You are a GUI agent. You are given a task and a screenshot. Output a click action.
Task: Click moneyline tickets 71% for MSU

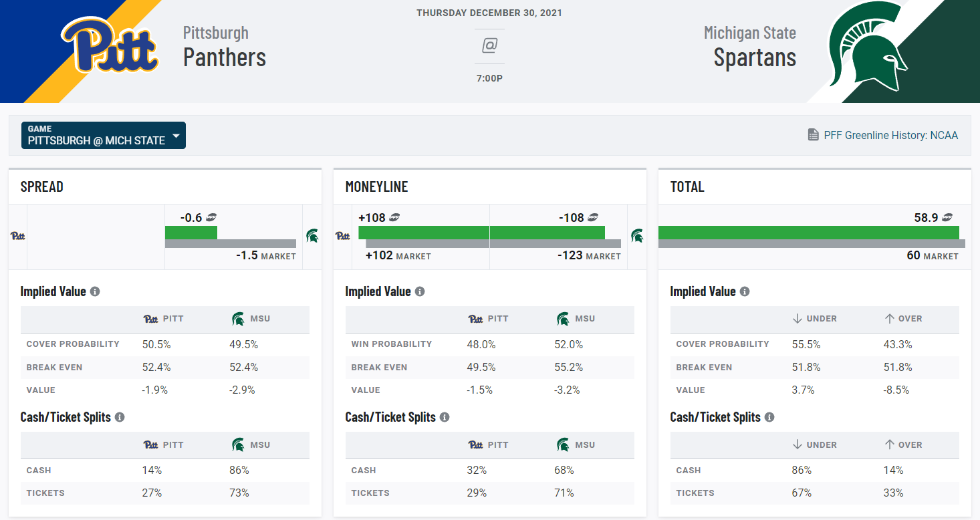[564, 493]
